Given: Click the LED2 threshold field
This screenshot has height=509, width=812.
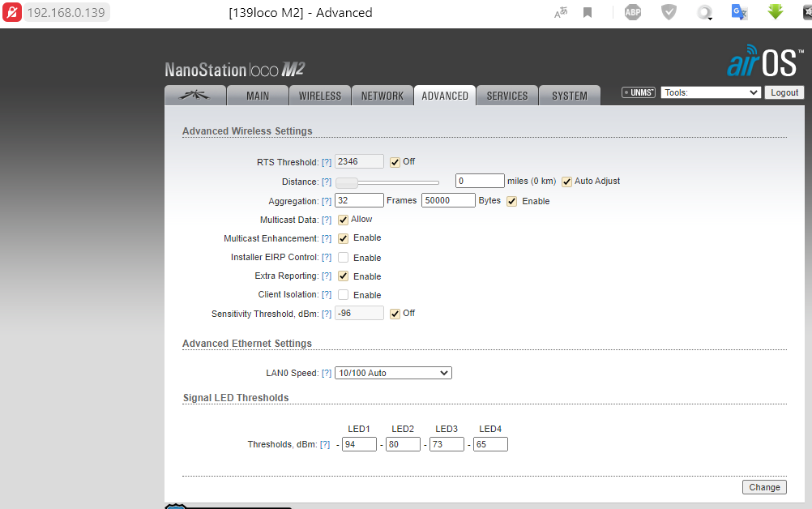Looking at the screenshot, I should tap(403, 444).
